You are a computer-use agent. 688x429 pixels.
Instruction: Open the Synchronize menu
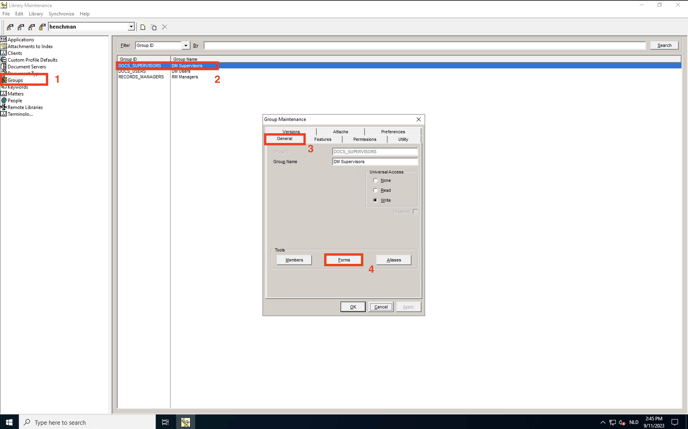coord(61,14)
